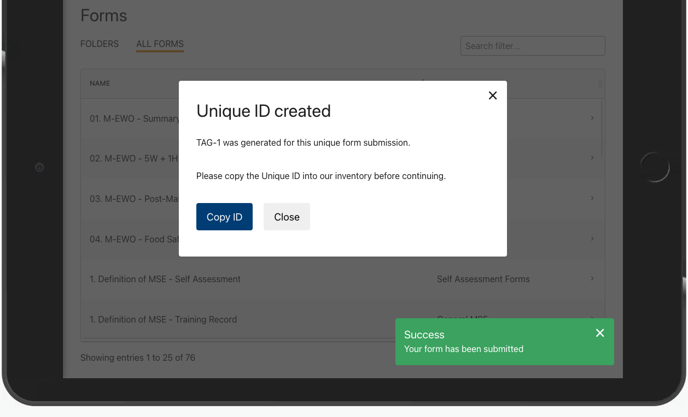Open the Definition of MSE - Self Assessment chevron
The height and width of the screenshot is (417, 688).
coord(592,278)
